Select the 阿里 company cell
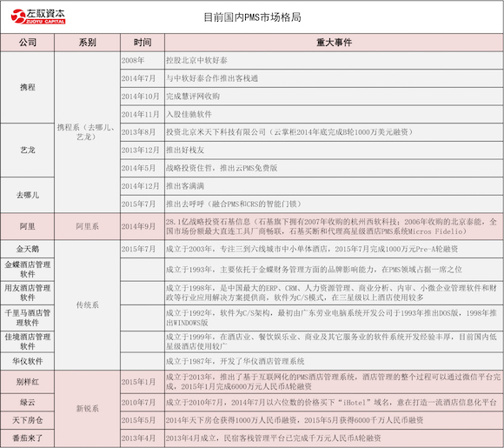The image size is (504, 448). [x=27, y=226]
